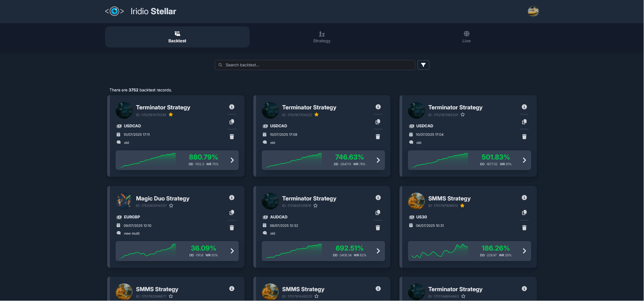Click the date 06/07/2025 10:31
Viewport: 644px width, 301px height.
coord(430,226)
